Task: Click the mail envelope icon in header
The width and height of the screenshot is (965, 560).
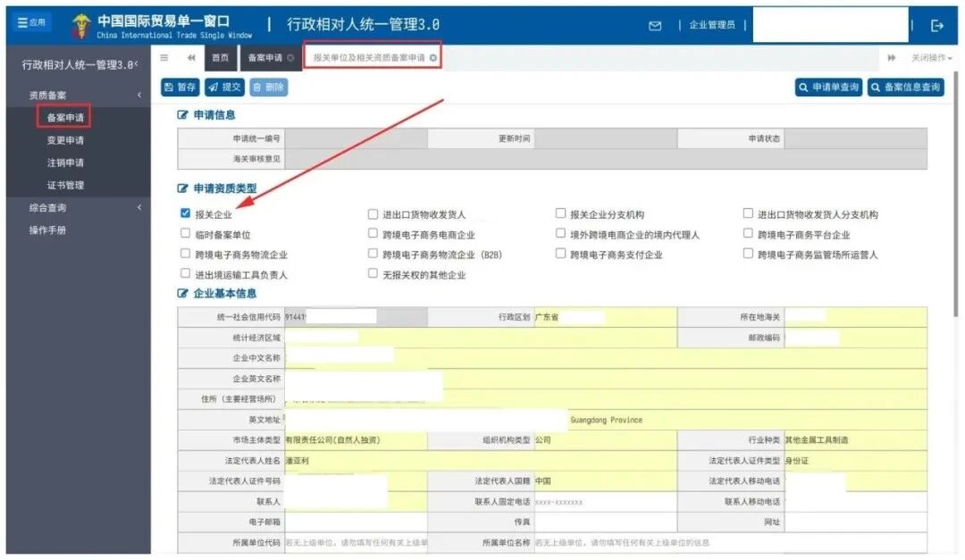Action: pos(655,26)
